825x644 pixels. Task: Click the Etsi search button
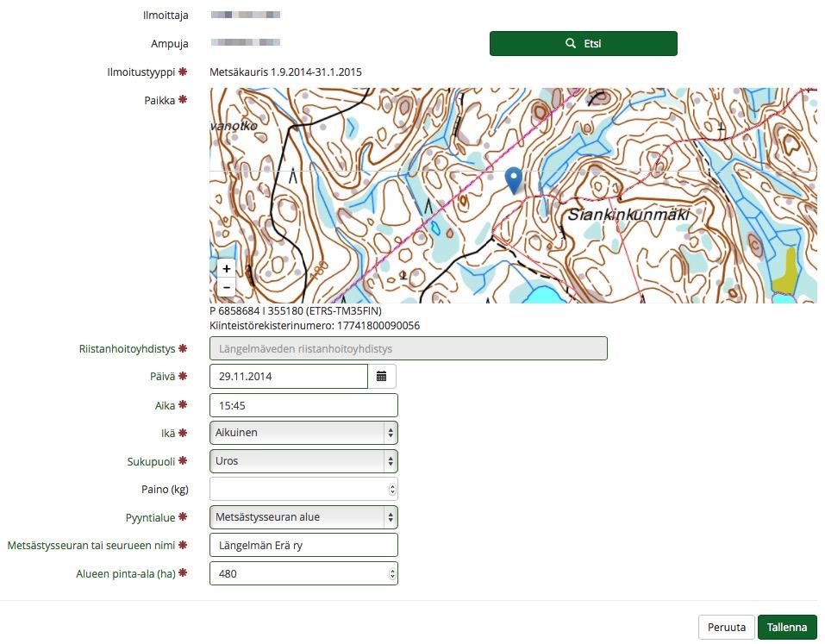tap(583, 44)
